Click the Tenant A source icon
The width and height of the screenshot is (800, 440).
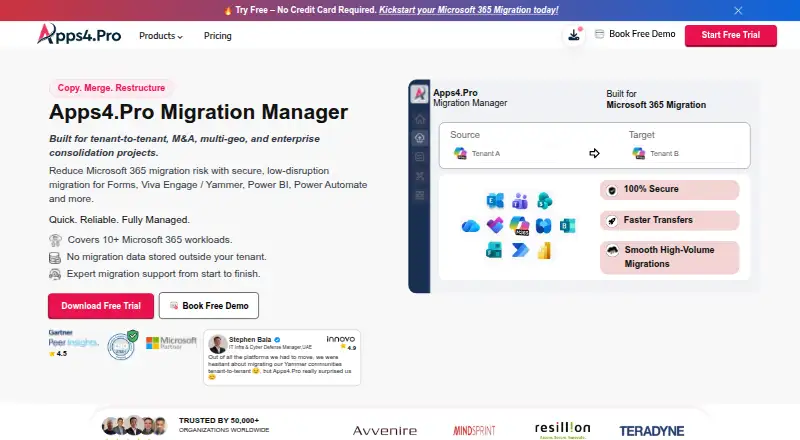point(460,153)
